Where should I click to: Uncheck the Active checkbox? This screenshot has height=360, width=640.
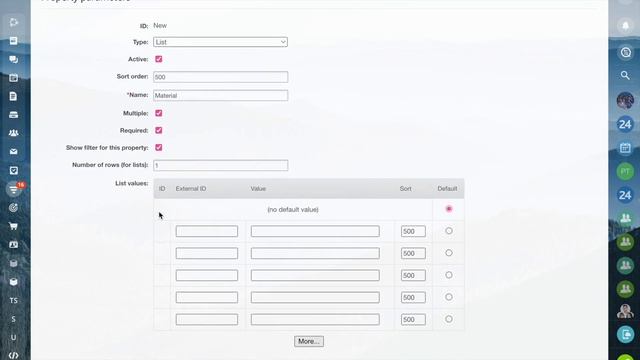[159, 59]
